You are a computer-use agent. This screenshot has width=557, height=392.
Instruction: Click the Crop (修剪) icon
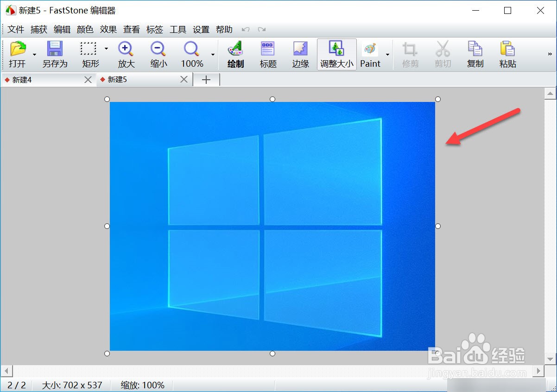410,49
